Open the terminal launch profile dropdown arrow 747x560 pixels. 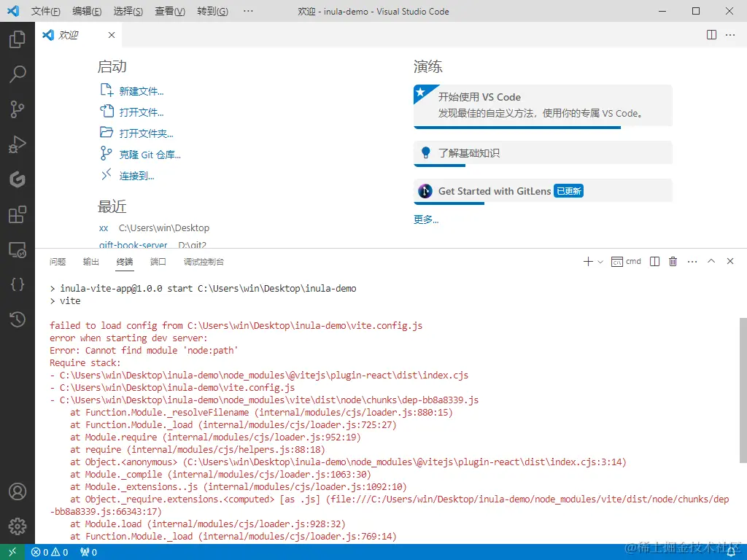coord(600,262)
